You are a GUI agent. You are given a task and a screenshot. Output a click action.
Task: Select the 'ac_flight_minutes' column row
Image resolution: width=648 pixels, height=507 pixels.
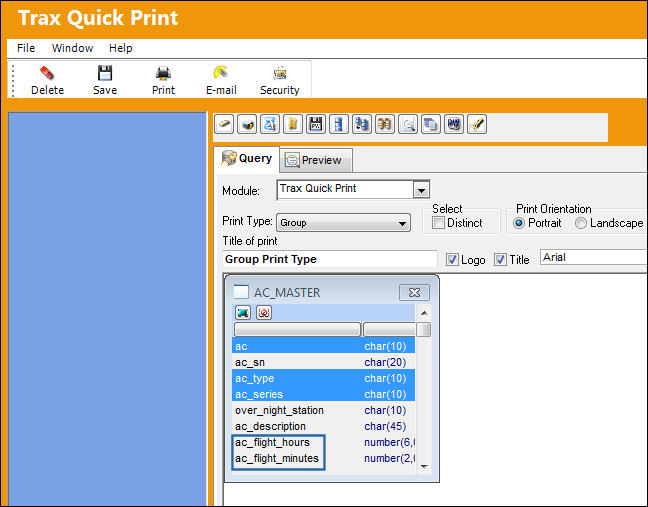(x=323, y=458)
